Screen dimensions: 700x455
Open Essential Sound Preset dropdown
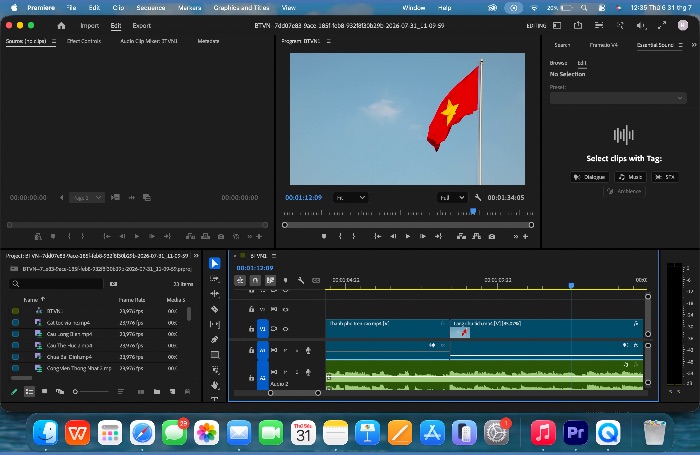tap(618, 98)
